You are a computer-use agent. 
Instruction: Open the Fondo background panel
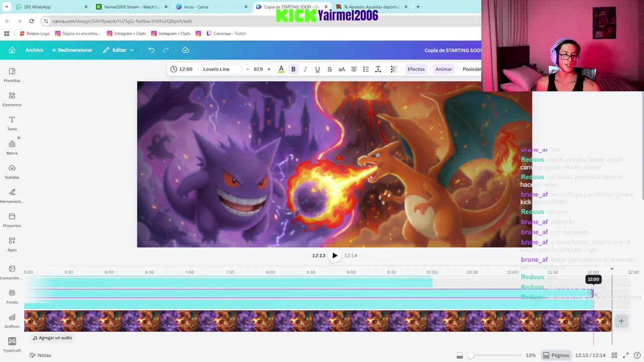pyautogui.click(x=12, y=296)
